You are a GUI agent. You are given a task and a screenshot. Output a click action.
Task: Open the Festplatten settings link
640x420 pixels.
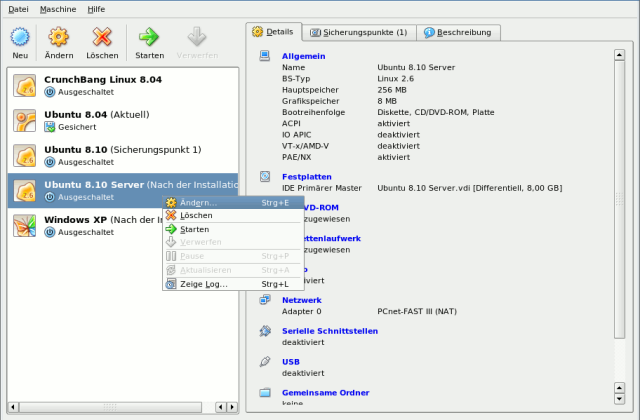(307, 176)
